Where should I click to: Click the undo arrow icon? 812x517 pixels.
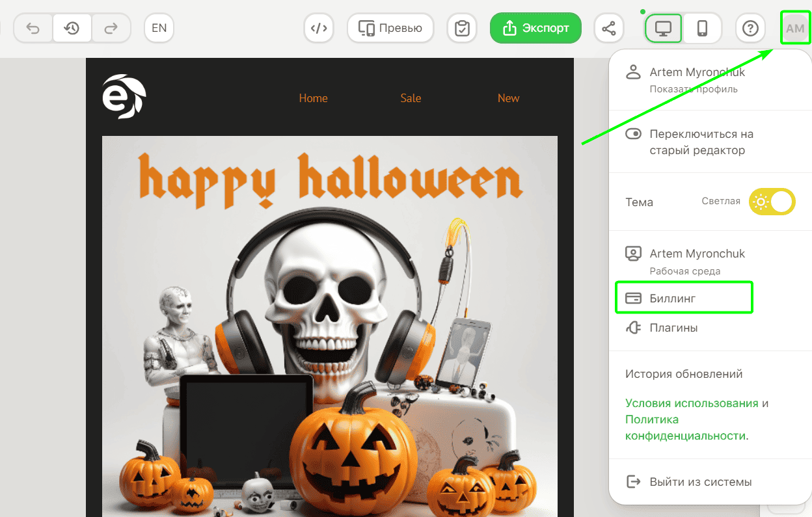click(x=33, y=28)
